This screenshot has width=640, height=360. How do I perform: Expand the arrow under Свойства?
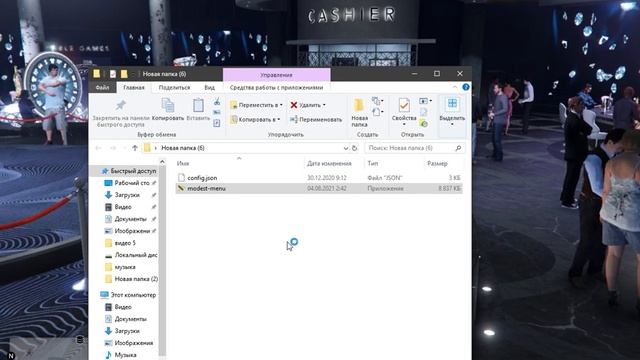pos(404,124)
